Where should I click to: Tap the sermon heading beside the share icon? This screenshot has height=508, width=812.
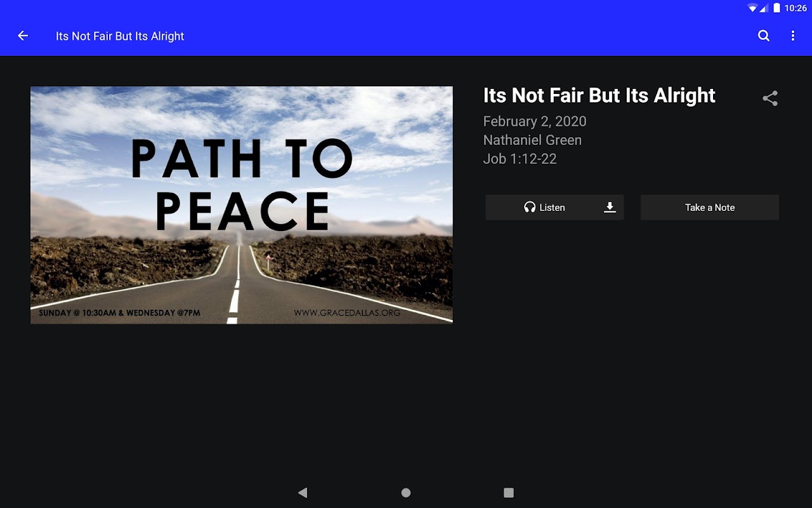(599, 96)
